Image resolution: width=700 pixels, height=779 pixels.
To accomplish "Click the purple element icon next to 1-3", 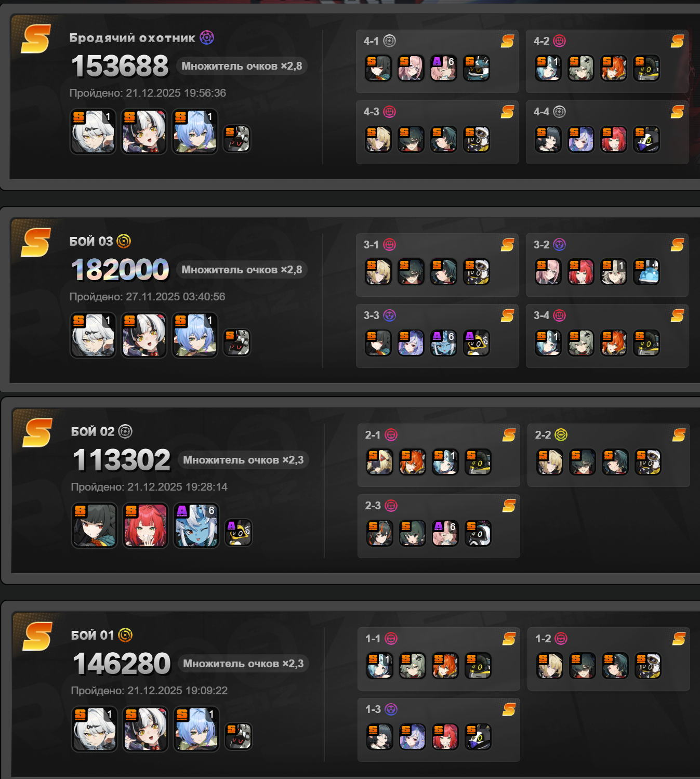I will pos(391,709).
